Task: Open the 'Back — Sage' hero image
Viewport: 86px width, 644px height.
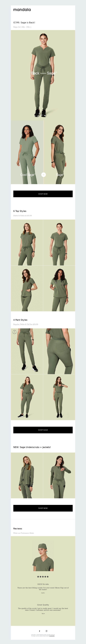Action: click(43, 75)
